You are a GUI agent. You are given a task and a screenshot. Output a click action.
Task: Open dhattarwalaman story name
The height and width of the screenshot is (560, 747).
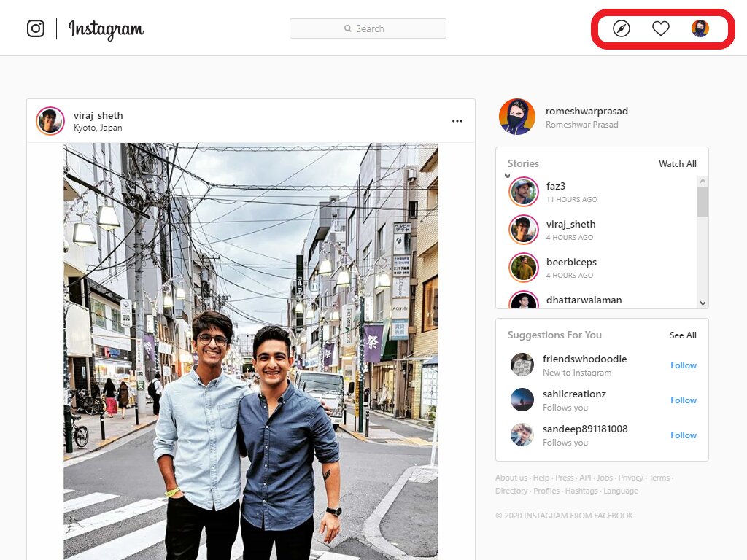click(584, 300)
